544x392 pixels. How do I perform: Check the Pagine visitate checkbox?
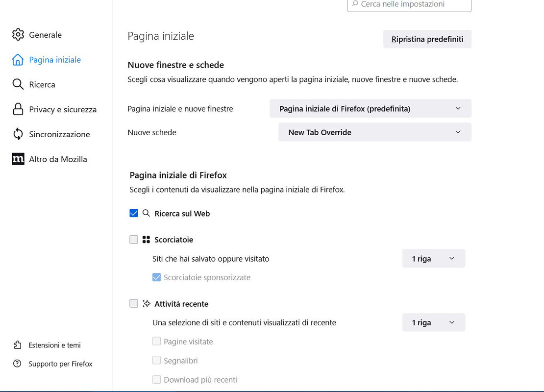156,342
